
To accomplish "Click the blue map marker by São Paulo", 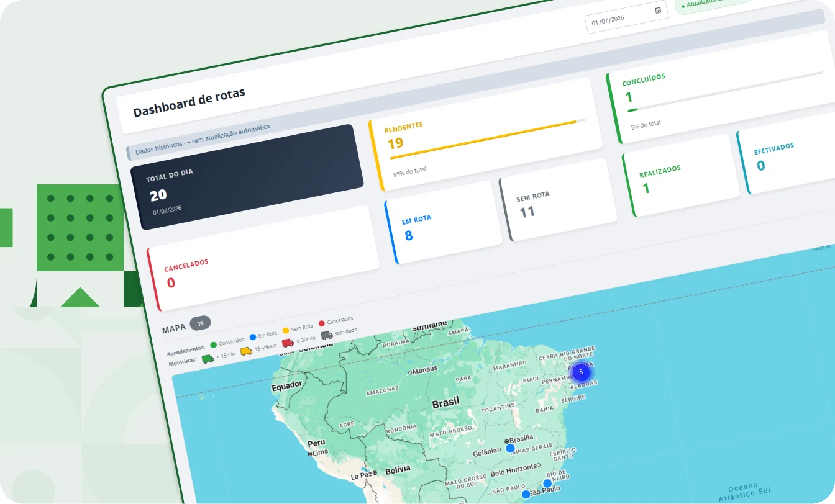I will click(x=526, y=495).
